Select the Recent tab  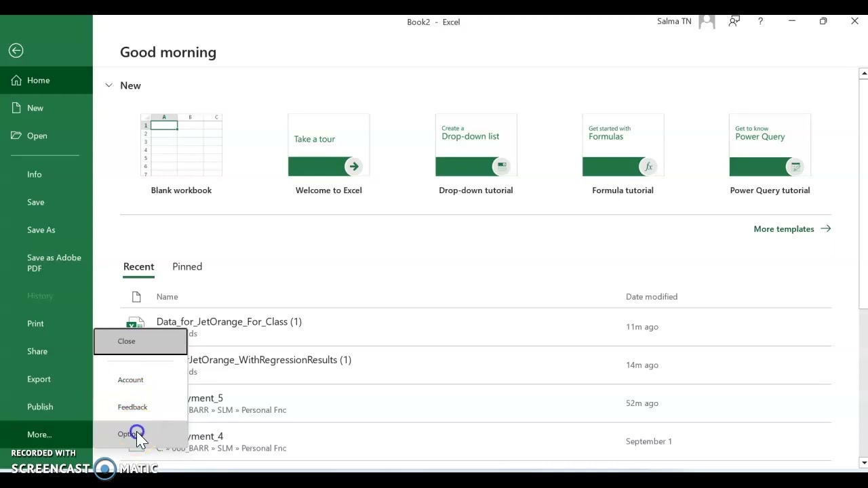[x=138, y=266]
